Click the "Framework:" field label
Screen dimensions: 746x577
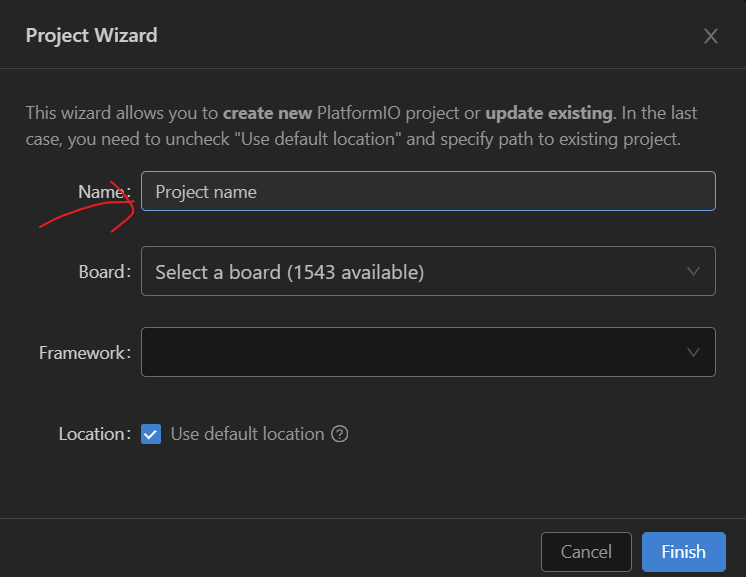click(x=85, y=352)
